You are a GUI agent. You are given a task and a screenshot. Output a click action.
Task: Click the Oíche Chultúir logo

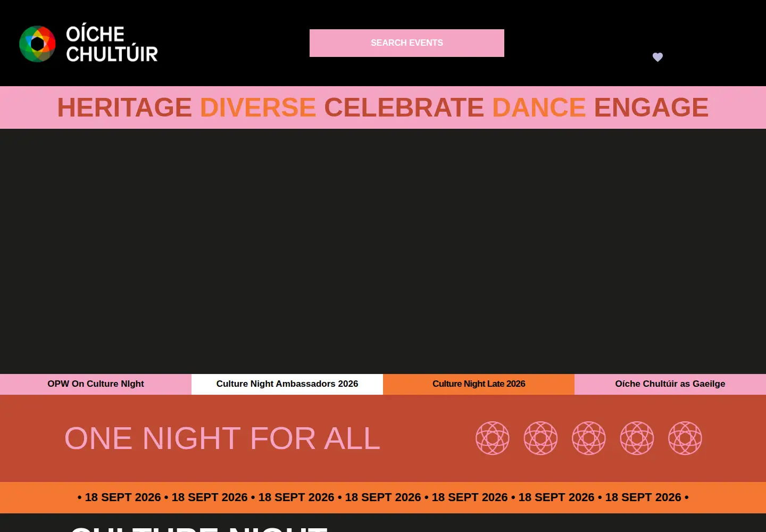click(88, 43)
